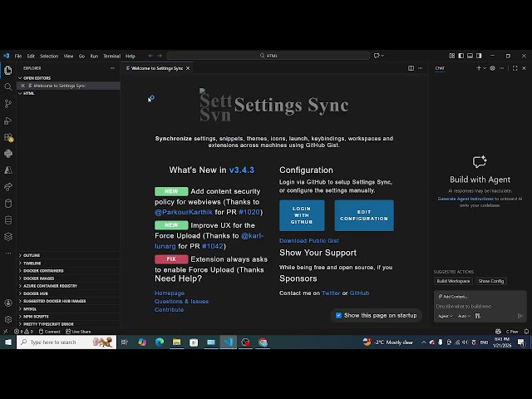Viewport: 532px width, 399px height.
Task: Expand the MySQL section
Action: click(x=68, y=308)
